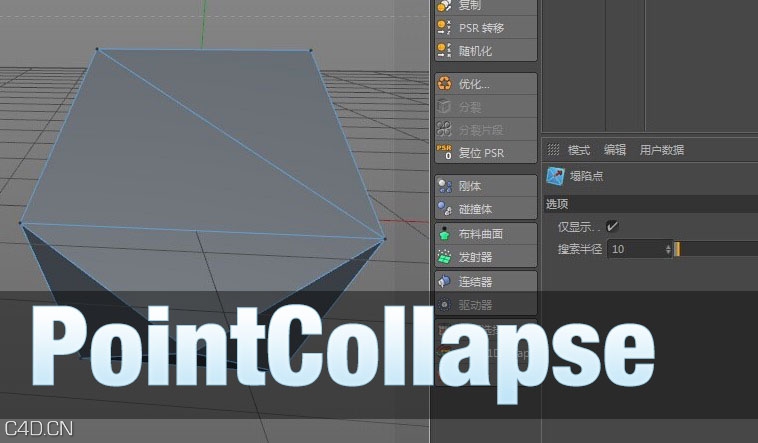Create a 发射器 (Emitter) via its icon
The width and height of the screenshot is (758, 443).
[x=444, y=257]
